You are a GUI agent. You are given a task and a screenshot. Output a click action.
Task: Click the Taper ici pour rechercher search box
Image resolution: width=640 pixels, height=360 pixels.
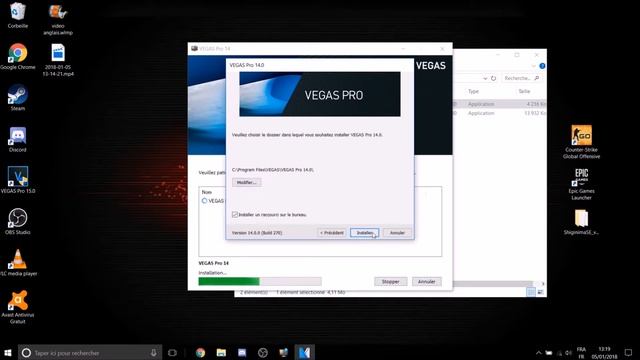[x=90, y=353]
